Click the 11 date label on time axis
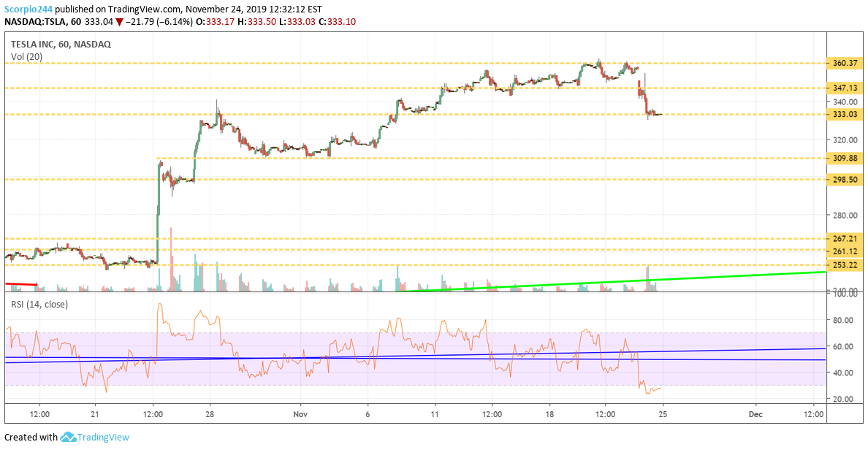Screen dimensions: 868x450 click(x=435, y=414)
